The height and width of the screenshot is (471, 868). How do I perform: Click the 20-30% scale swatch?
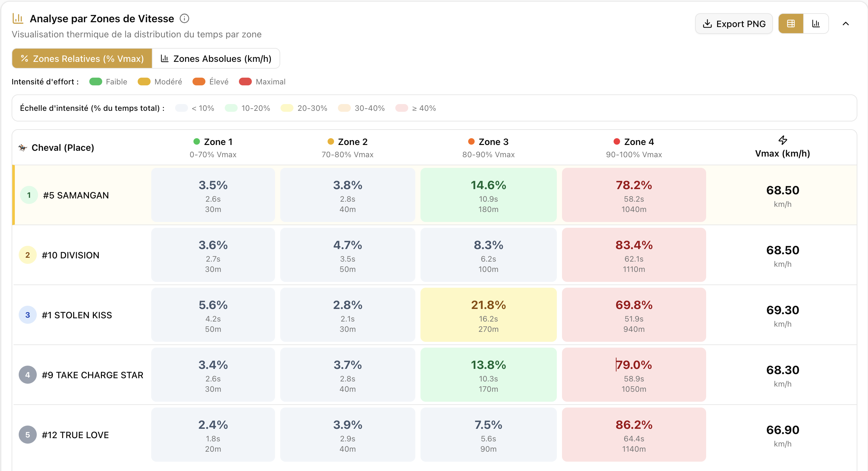287,108
